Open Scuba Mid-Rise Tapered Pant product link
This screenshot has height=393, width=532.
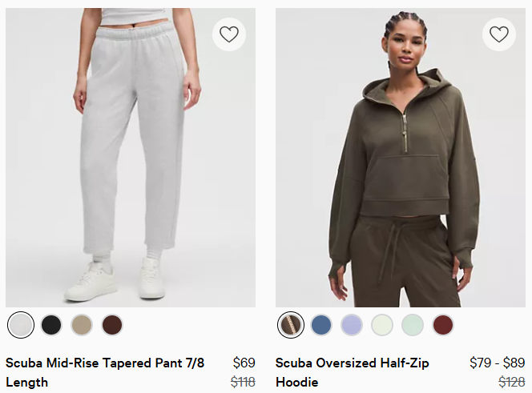[x=105, y=372]
